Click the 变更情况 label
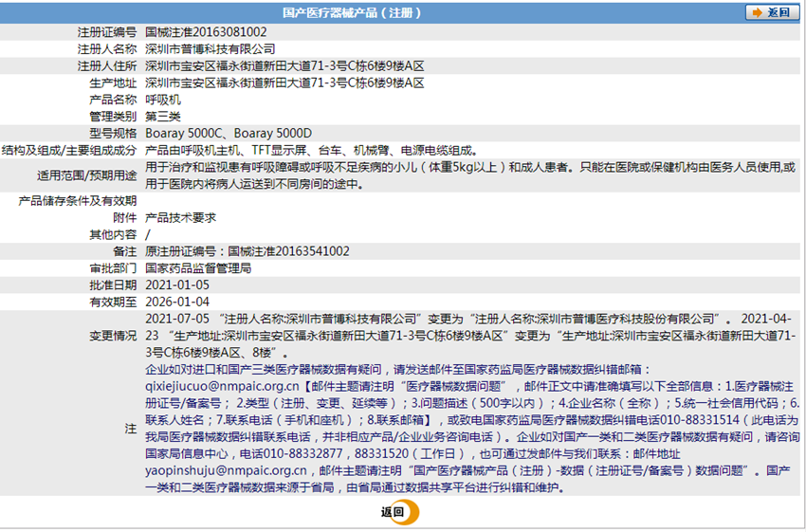This screenshot has width=806, height=532. pos(113,336)
